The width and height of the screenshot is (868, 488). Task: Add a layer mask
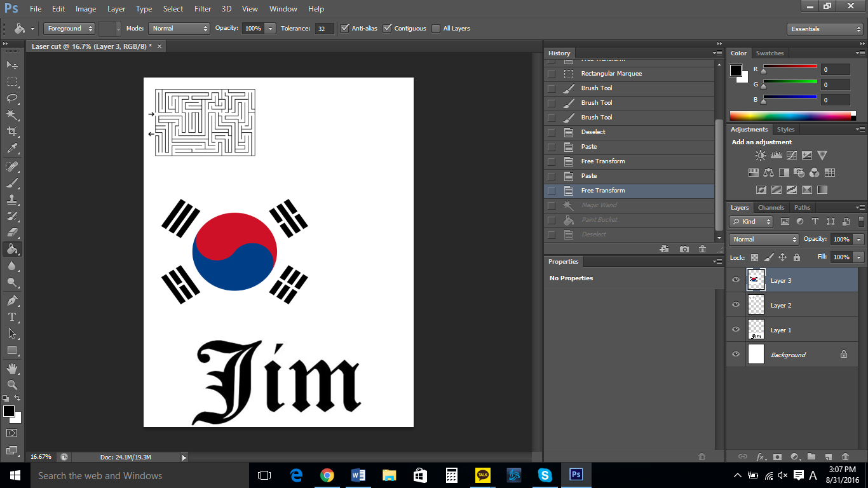coord(777,456)
